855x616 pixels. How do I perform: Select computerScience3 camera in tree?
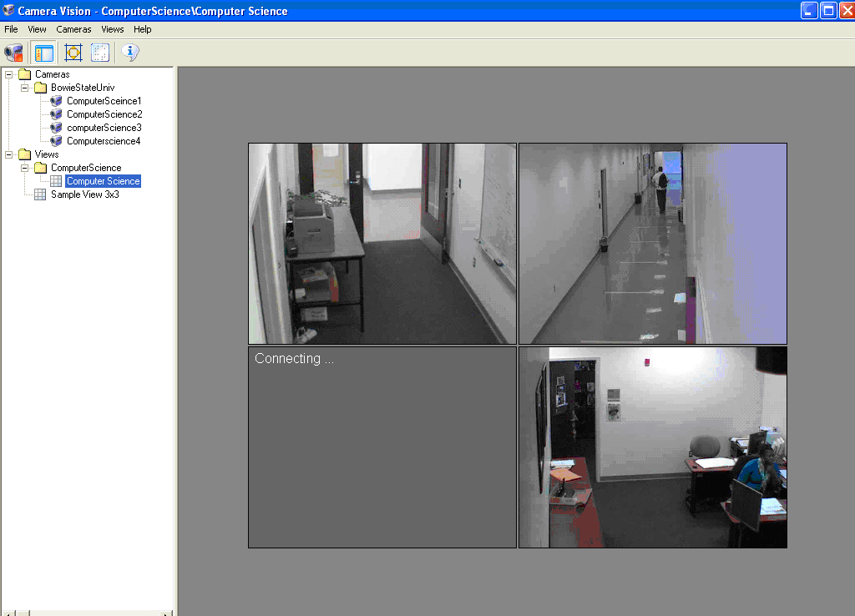coord(104,128)
